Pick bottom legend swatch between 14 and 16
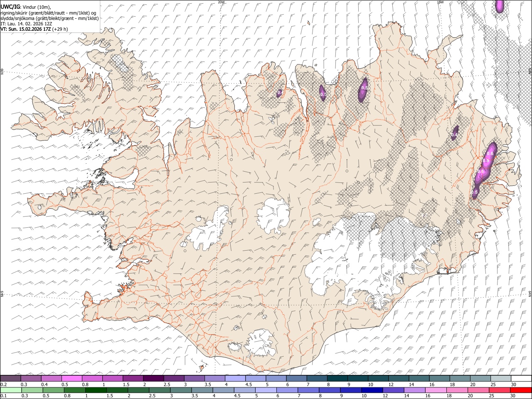The image size is (532, 399). 415,390
